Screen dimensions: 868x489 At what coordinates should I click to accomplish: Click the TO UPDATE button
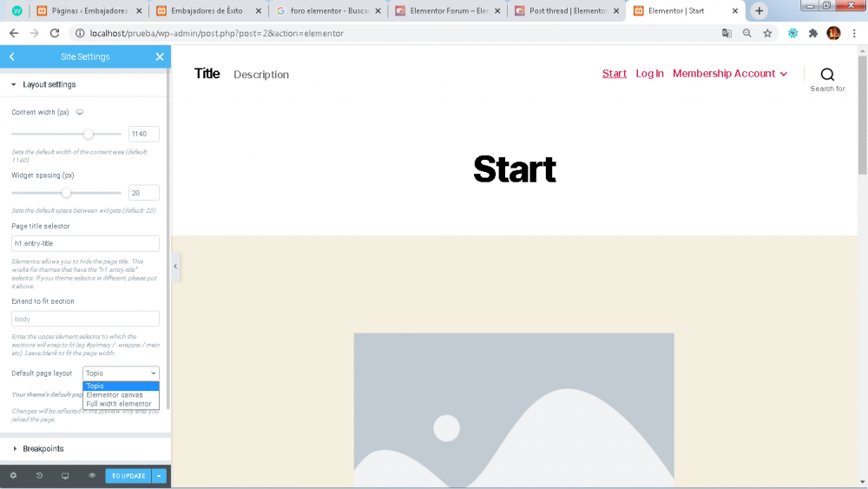point(128,476)
